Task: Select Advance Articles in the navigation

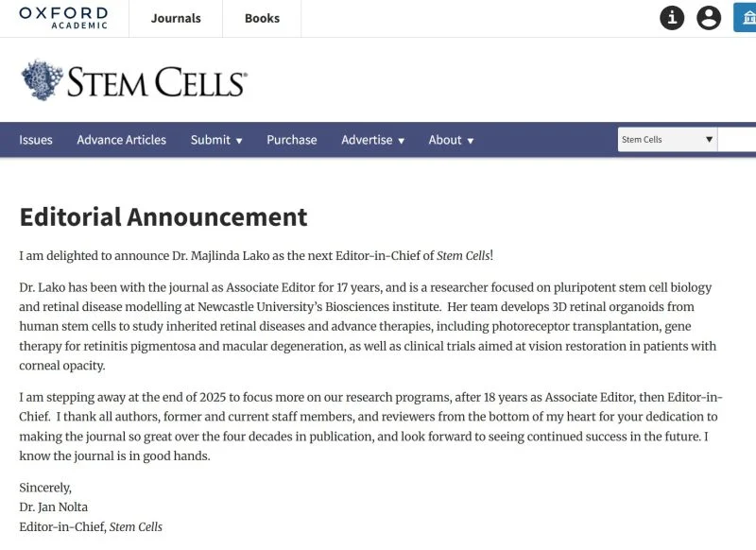Action: point(121,140)
